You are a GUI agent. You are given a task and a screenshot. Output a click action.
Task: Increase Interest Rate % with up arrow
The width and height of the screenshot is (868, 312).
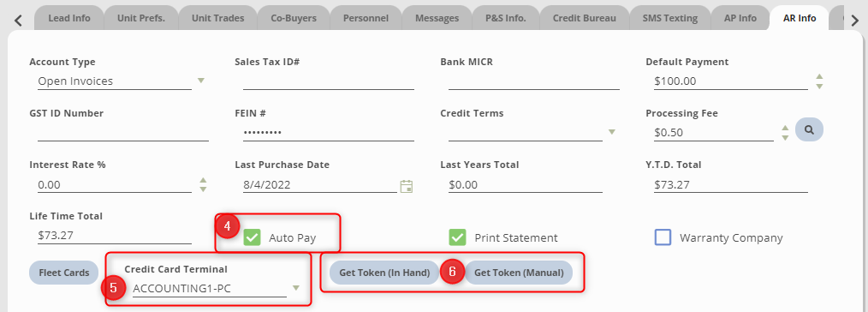click(203, 179)
